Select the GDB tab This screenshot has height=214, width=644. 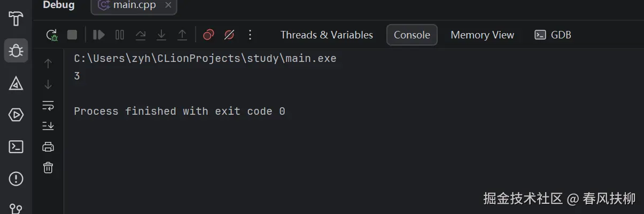coord(553,35)
